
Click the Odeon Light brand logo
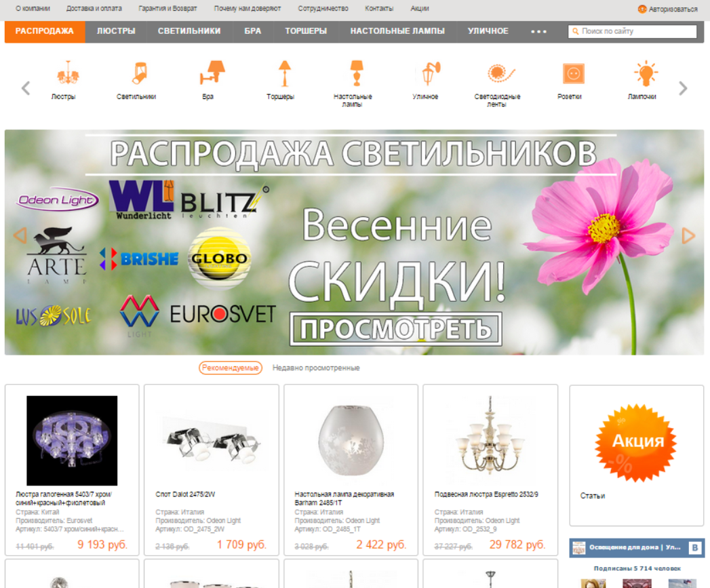click(x=58, y=200)
